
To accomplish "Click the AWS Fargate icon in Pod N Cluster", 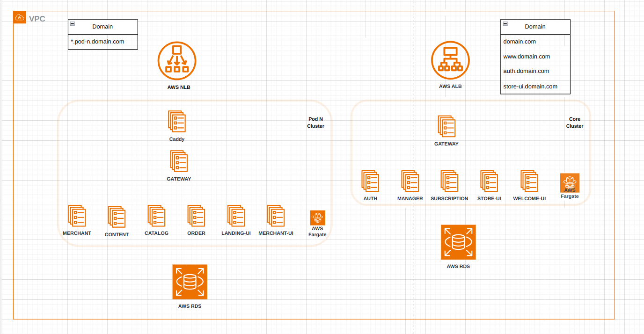I will pos(317,218).
